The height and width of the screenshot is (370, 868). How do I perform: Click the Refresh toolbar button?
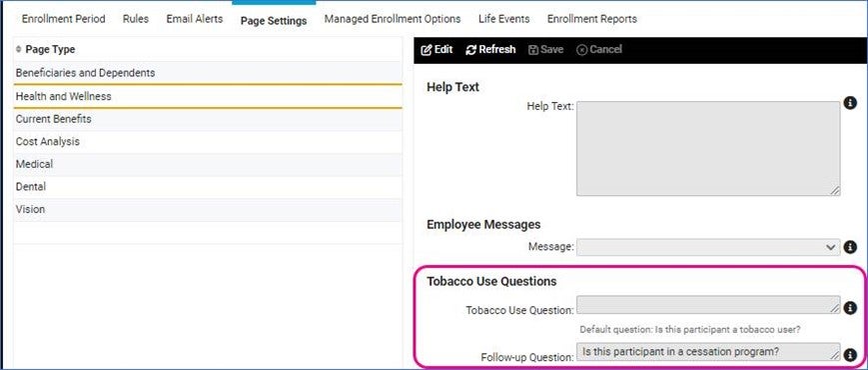tap(490, 50)
